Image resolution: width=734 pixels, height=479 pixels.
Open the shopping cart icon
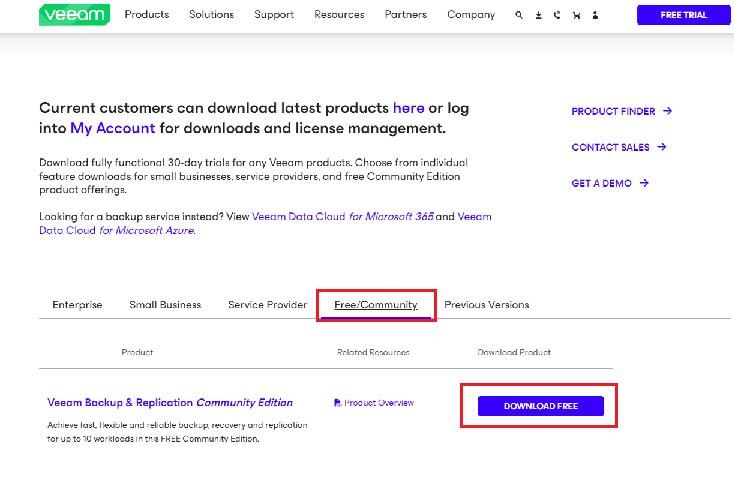tap(576, 15)
